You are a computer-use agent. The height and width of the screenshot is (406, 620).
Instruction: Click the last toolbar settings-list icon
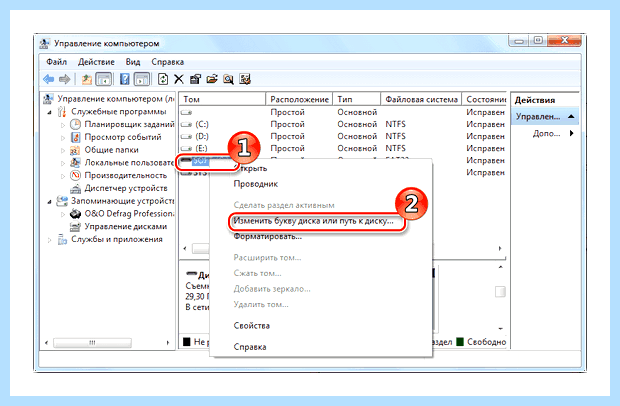[245, 79]
